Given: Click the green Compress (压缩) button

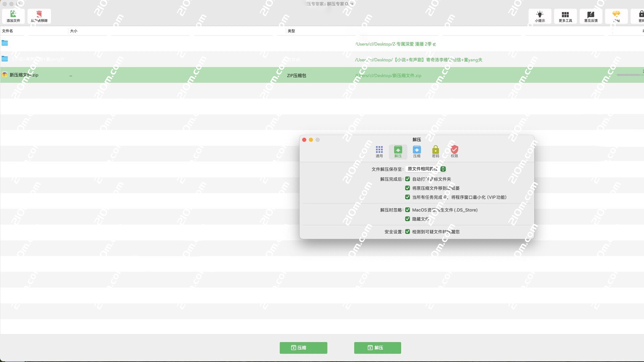Looking at the screenshot, I should [303, 348].
